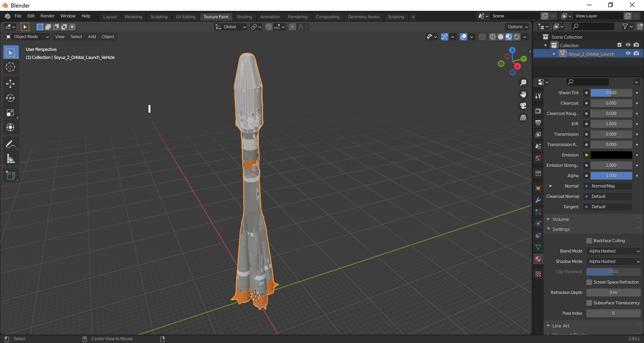Image resolution: width=644 pixels, height=343 pixels.
Task: Open the Render properties tab
Action: point(538,111)
